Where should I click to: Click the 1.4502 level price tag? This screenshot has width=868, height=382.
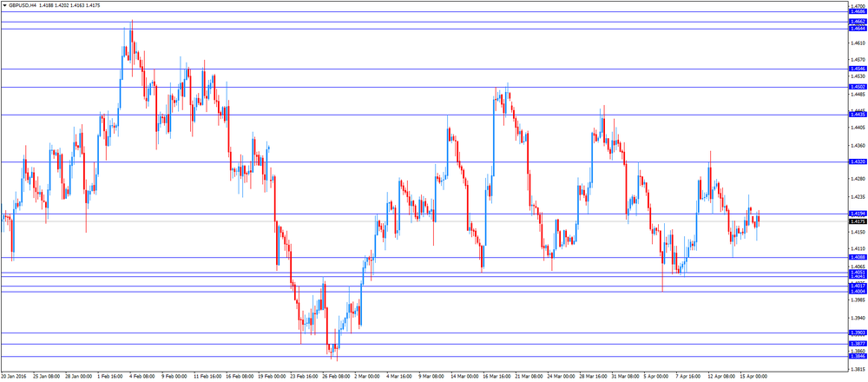(858, 87)
